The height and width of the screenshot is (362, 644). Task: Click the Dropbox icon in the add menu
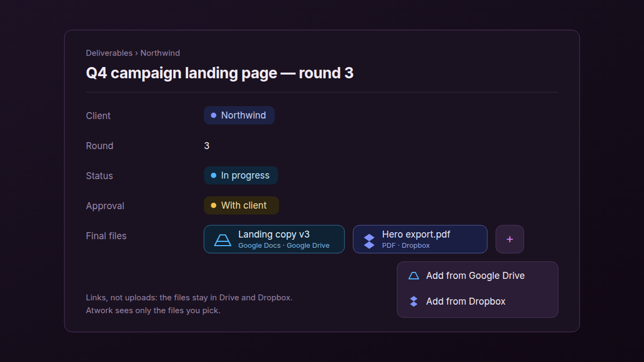(414, 301)
